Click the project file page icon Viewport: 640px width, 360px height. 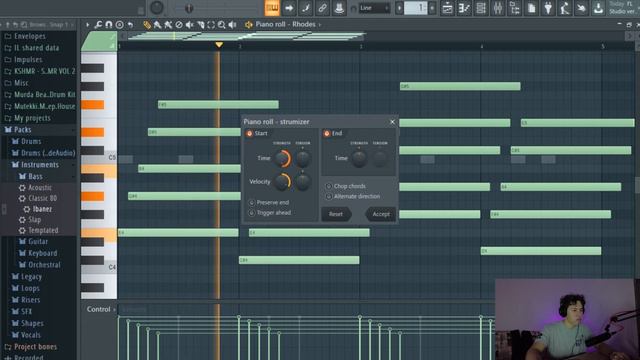tap(531, 8)
